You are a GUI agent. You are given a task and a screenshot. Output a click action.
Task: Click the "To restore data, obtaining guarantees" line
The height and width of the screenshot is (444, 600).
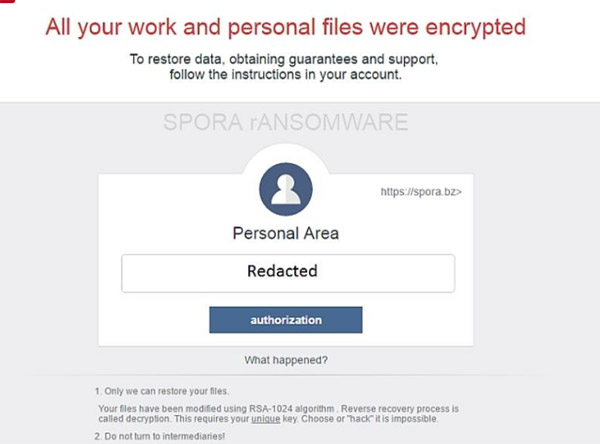click(285, 60)
